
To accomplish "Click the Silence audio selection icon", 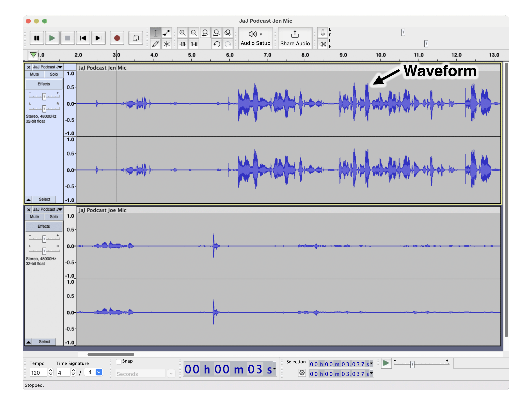I will [x=194, y=44].
